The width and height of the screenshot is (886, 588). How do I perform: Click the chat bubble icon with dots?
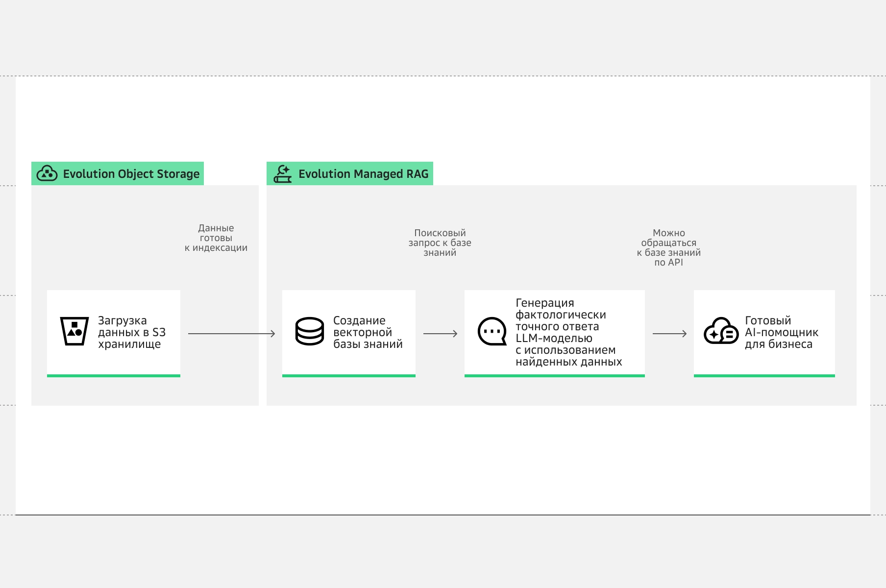[492, 331]
